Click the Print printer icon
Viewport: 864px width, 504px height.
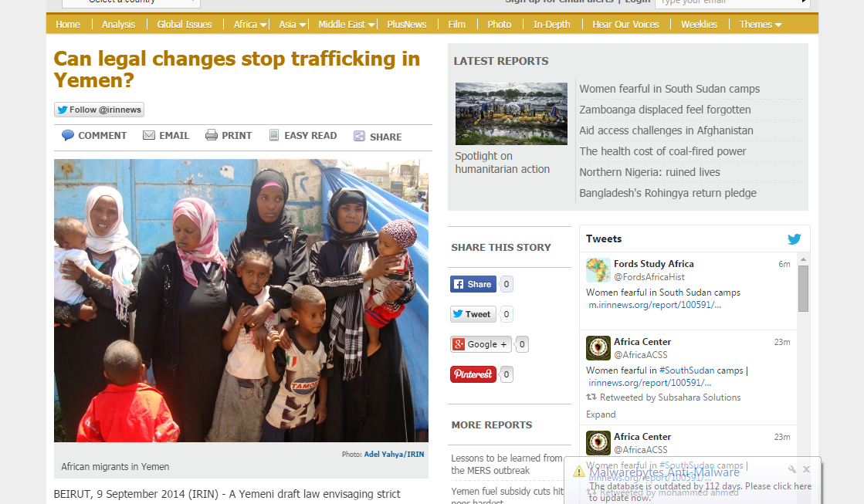pos(212,136)
